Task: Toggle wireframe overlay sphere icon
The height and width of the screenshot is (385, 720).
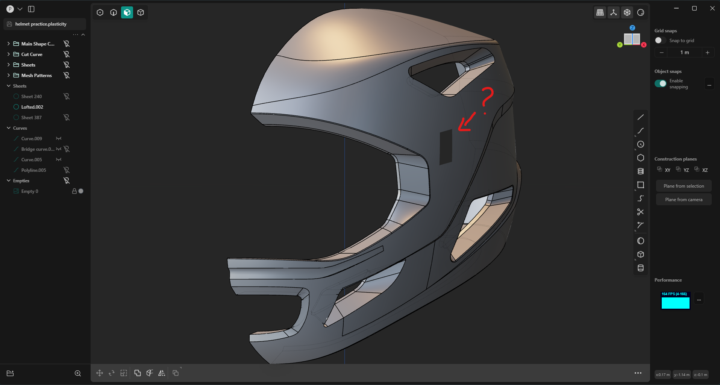Action: pos(627,13)
